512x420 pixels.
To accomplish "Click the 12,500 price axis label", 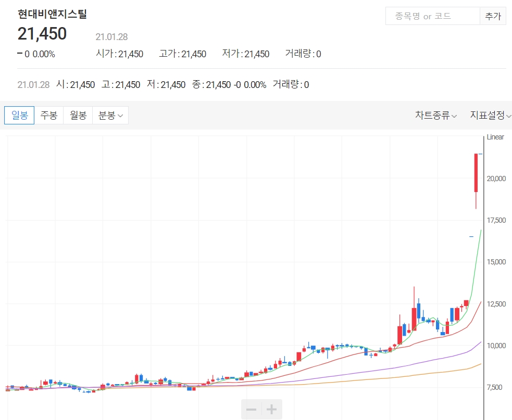I will coord(496,304).
